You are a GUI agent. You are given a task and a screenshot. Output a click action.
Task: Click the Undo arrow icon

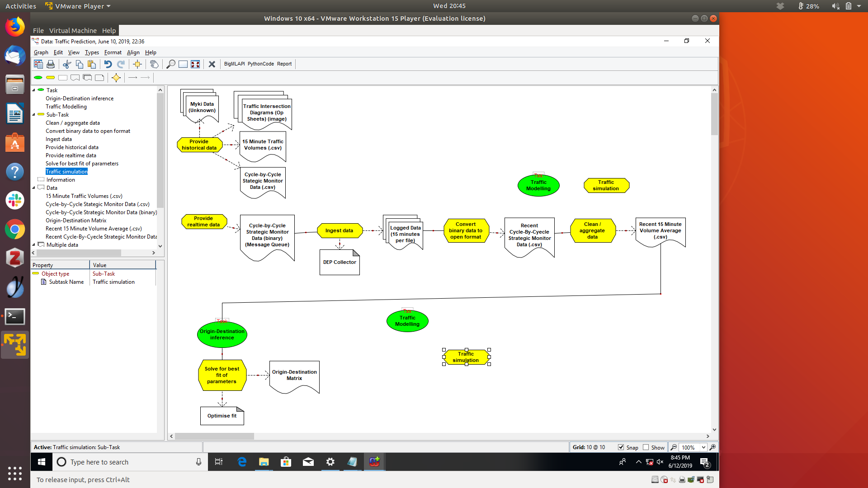point(108,64)
